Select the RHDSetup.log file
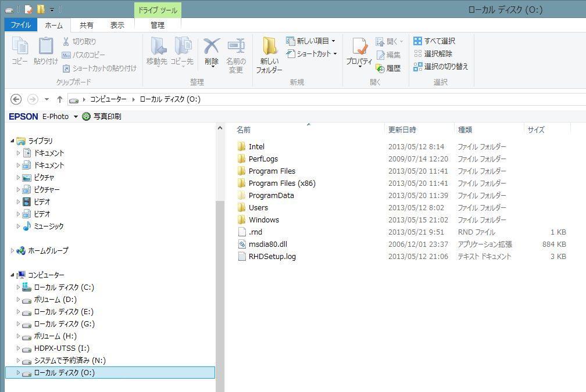This screenshot has height=392, width=586. (x=272, y=257)
